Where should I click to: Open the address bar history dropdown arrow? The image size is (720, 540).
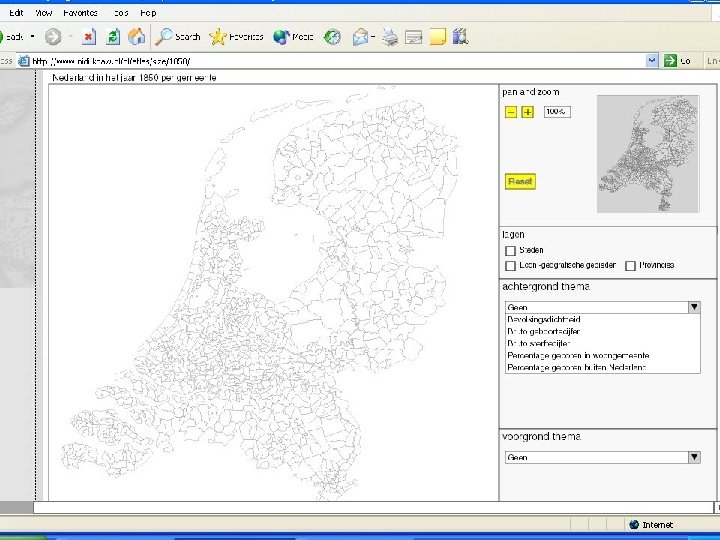tap(652, 61)
